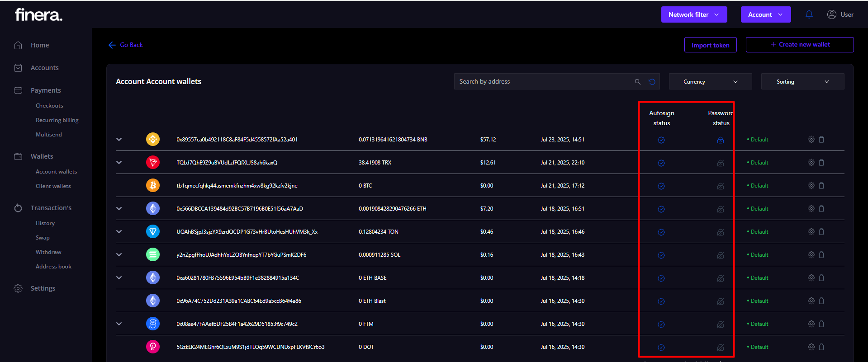The width and height of the screenshot is (868, 362).
Task: Click the refresh icon beside search field
Action: (652, 82)
